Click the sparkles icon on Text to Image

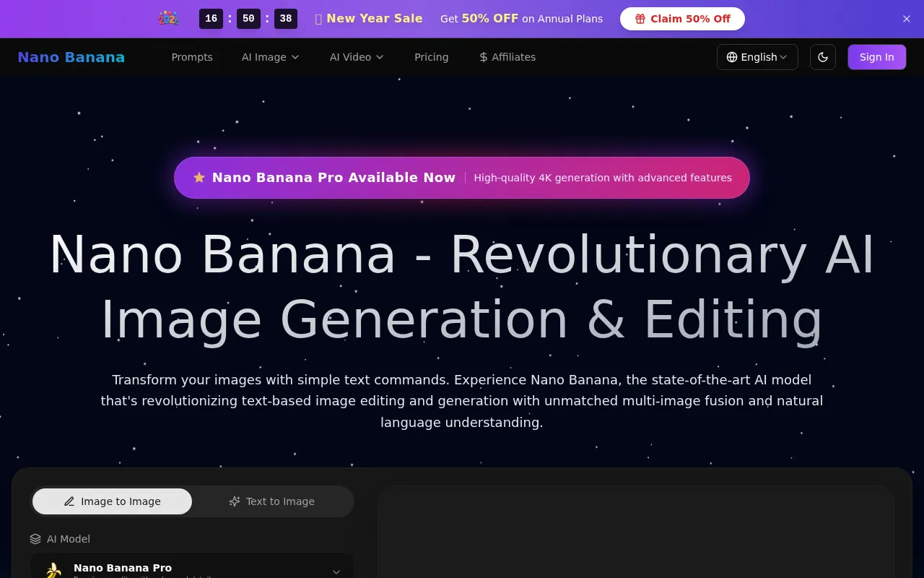235,501
